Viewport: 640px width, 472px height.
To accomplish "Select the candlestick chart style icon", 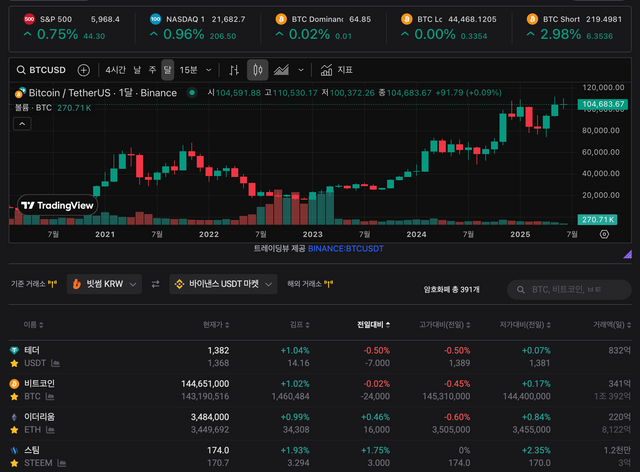I will (258, 70).
